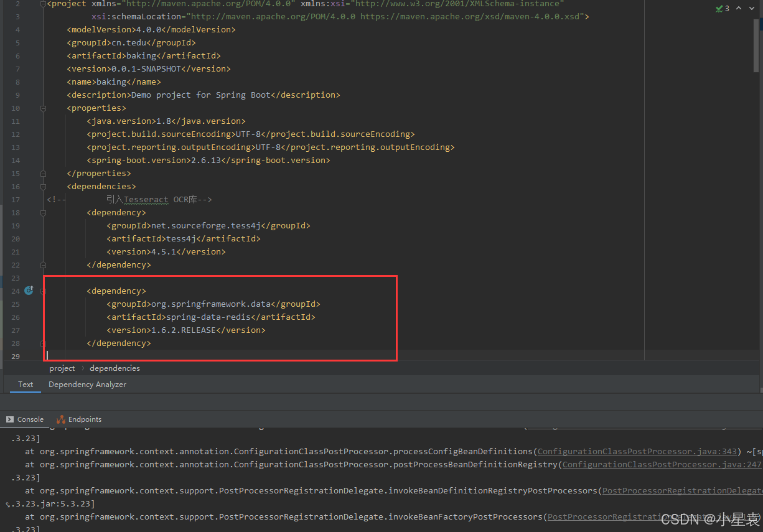763x532 pixels.
Task: Click the project breadcrumb
Action: [62, 368]
